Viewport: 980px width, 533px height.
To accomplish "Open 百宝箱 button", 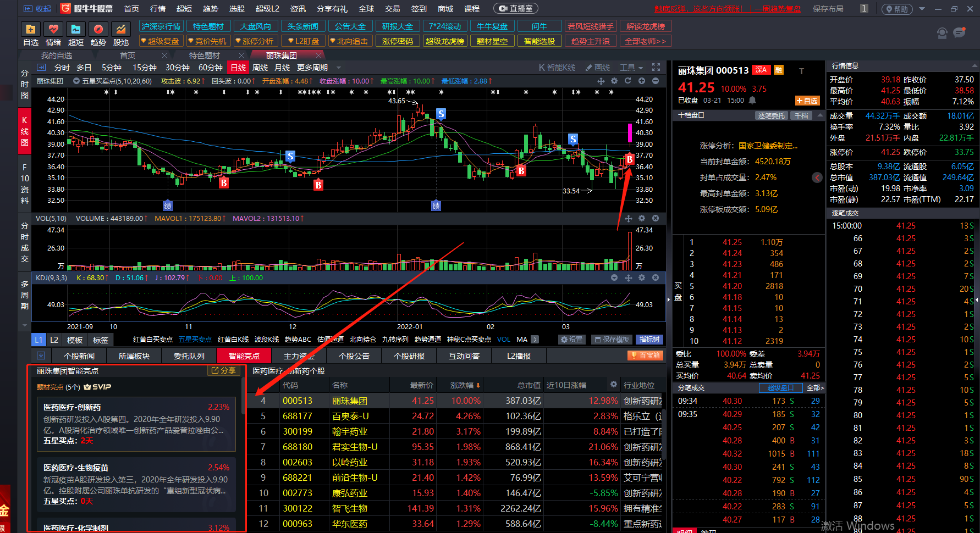I will [645, 356].
